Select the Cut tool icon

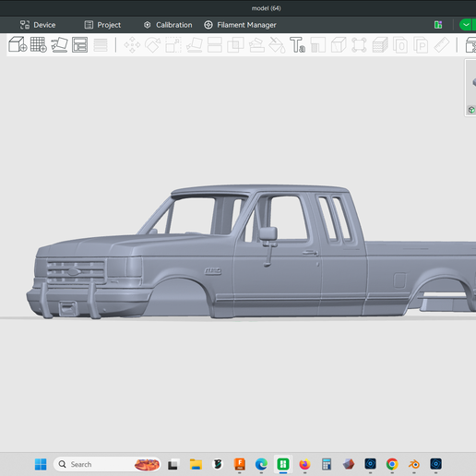(x=215, y=45)
